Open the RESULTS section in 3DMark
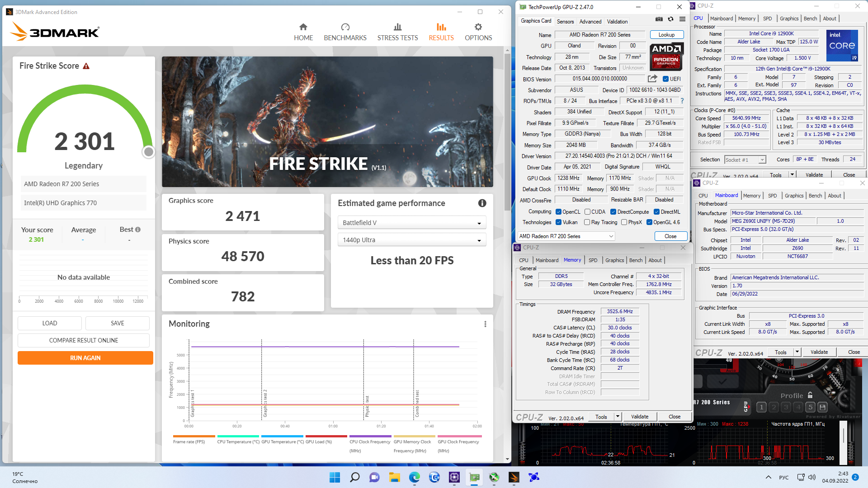The image size is (868, 488). 441,32
